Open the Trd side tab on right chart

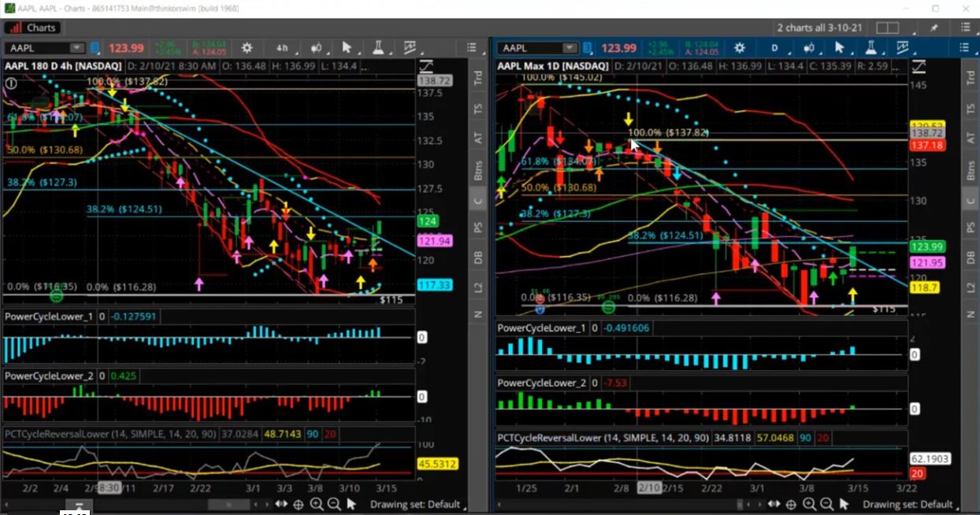pos(971,78)
